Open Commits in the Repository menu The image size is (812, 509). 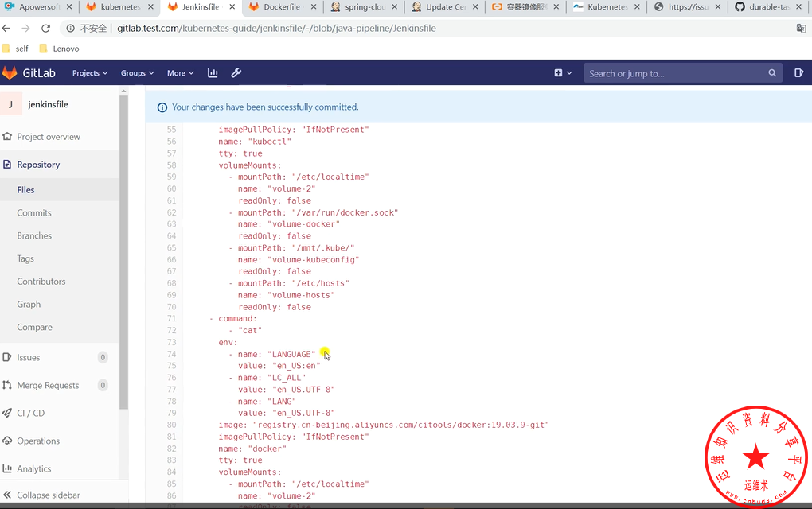point(34,213)
